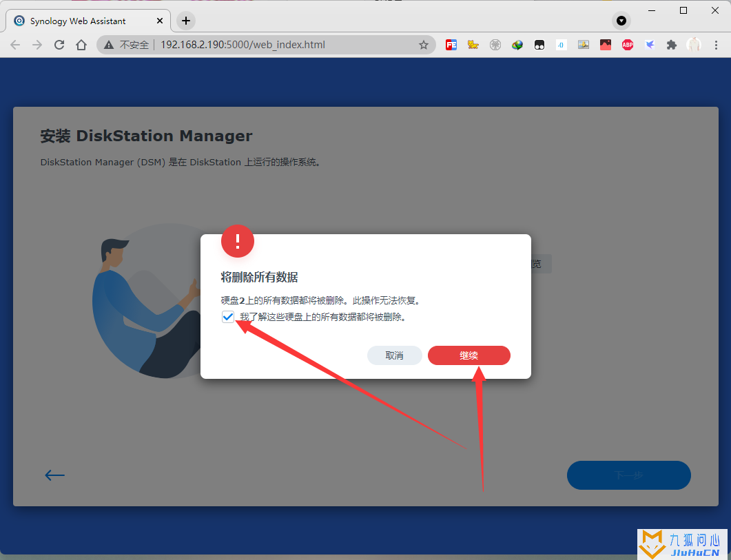Click the DSM description subtitle text
Viewport: 731px width, 560px height.
click(x=180, y=163)
